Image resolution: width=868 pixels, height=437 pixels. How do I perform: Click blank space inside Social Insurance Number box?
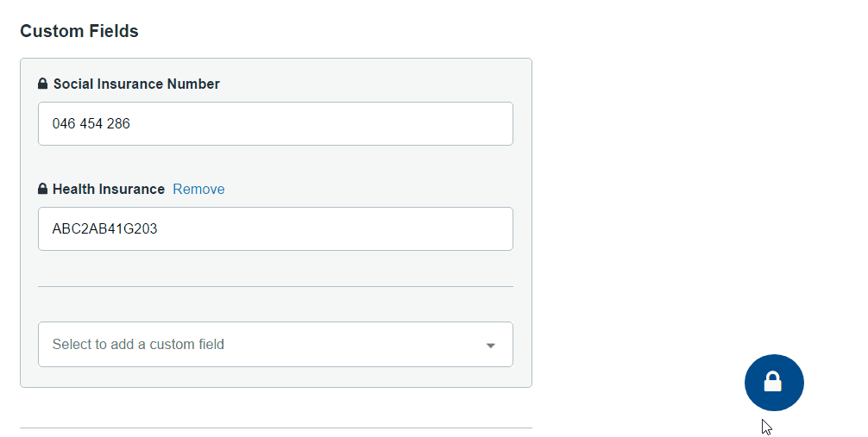[x=321, y=123]
